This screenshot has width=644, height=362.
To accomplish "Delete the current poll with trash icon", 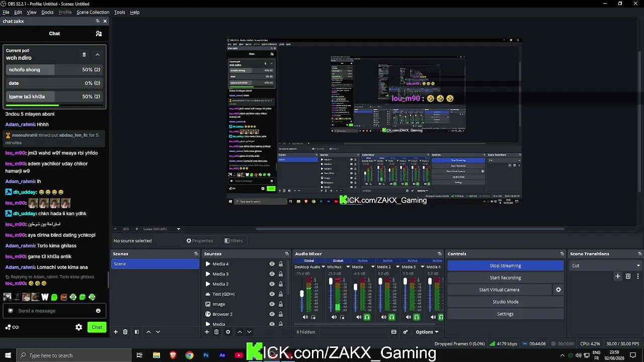I will [84, 54].
